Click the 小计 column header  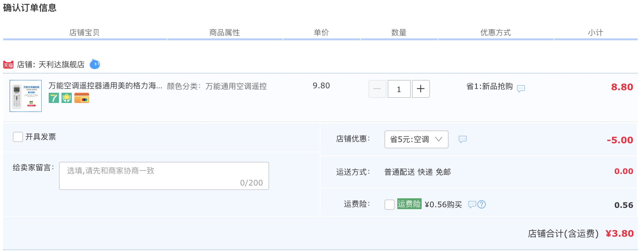596,33
